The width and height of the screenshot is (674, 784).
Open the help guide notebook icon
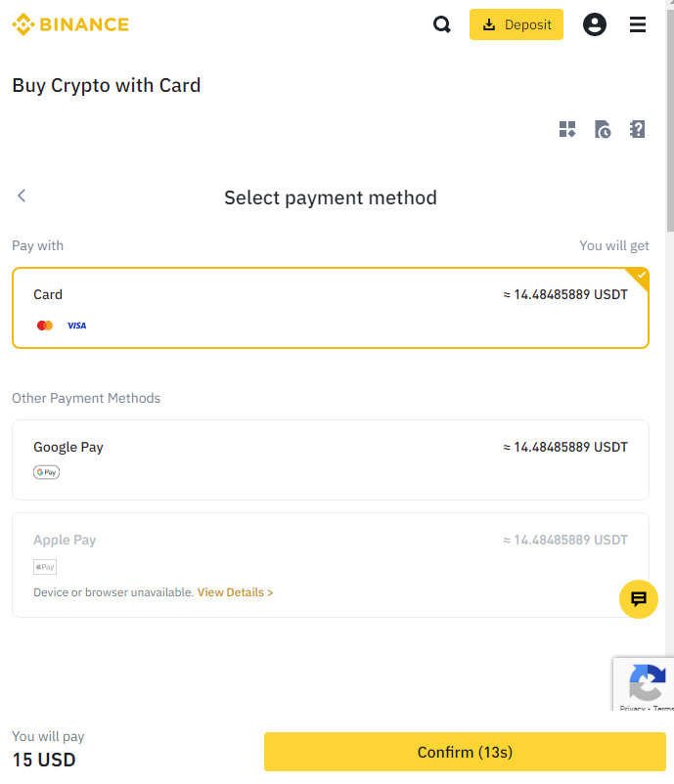[x=637, y=129]
